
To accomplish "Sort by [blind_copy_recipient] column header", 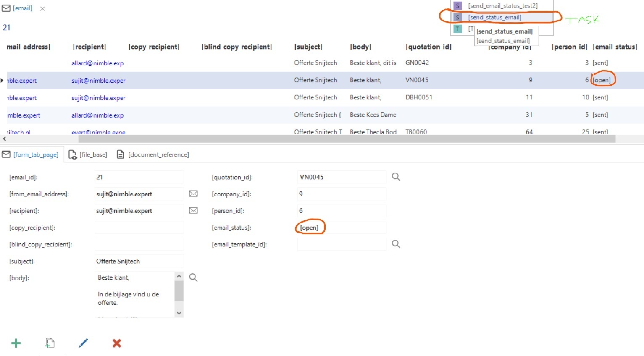I will (237, 47).
